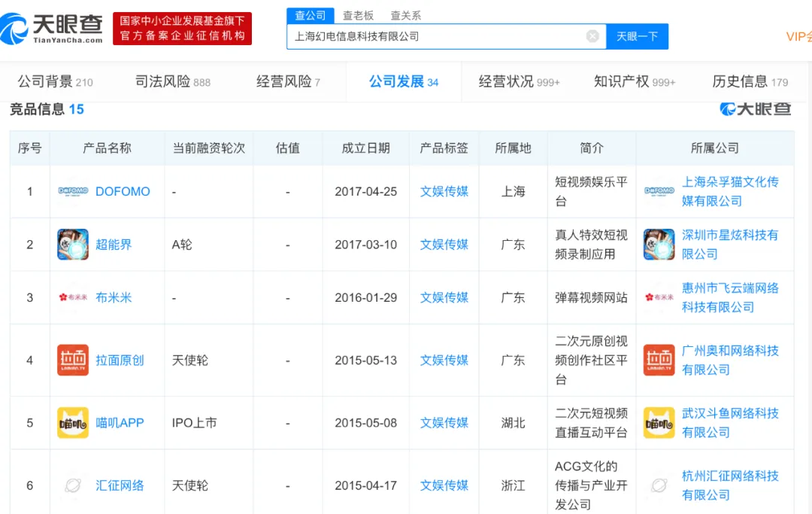
Task: Click the 汇征网络 product logo icon
Action: 73,485
